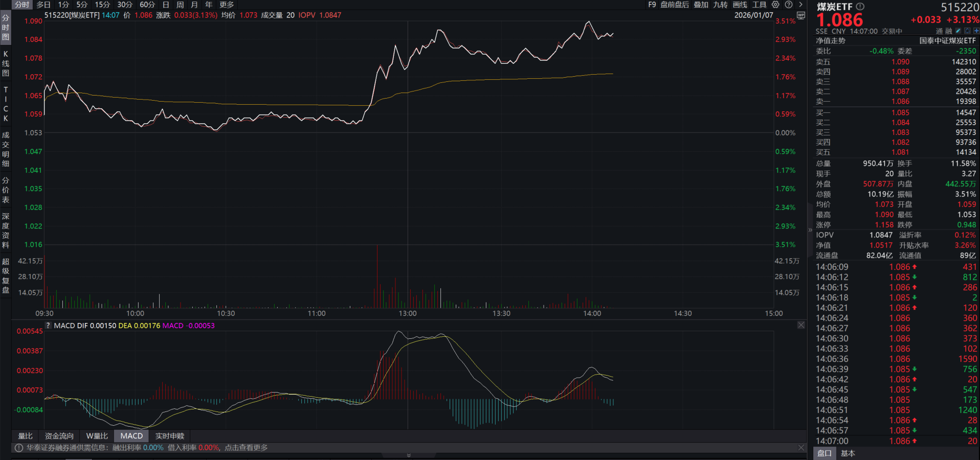Switch to the 资金流向 indicator tab

pyautogui.click(x=59, y=436)
